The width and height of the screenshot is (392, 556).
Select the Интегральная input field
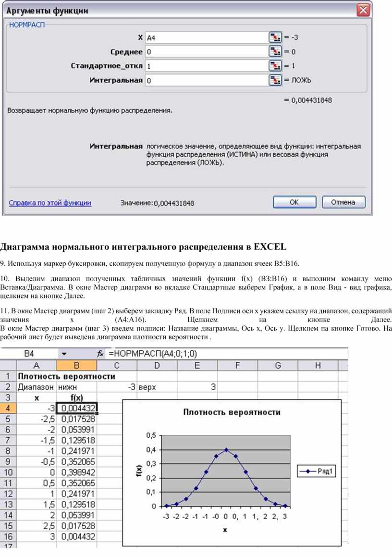(x=206, y=80)
